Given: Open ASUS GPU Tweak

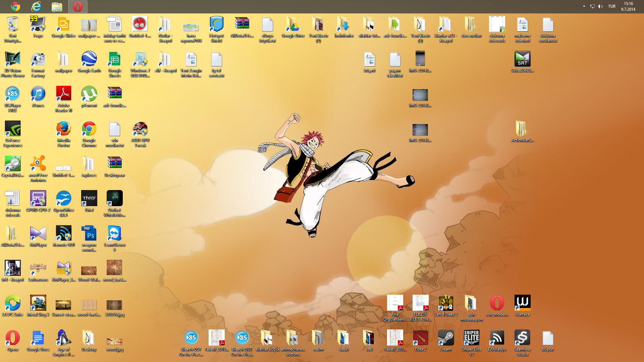Looking at the screenshot, I should pos(140,134).
